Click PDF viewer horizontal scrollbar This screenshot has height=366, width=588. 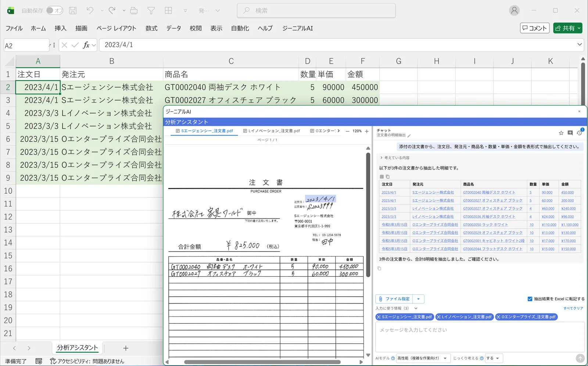tap(262, 362)
